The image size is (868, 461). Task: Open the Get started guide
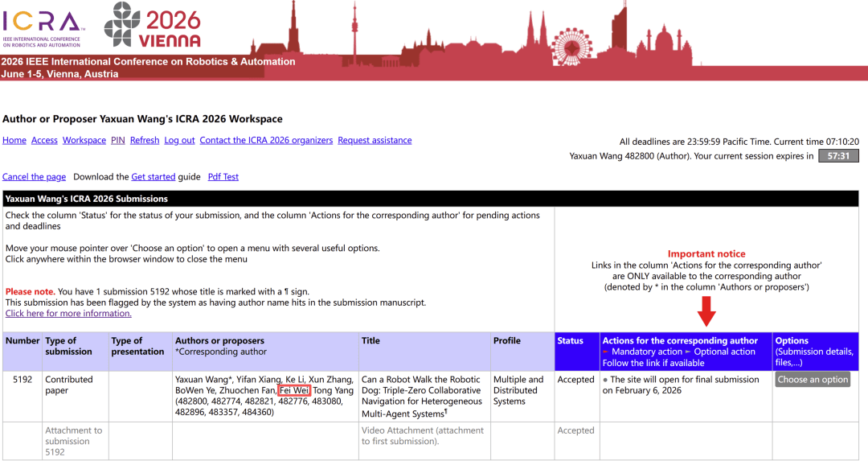(154, 177)
